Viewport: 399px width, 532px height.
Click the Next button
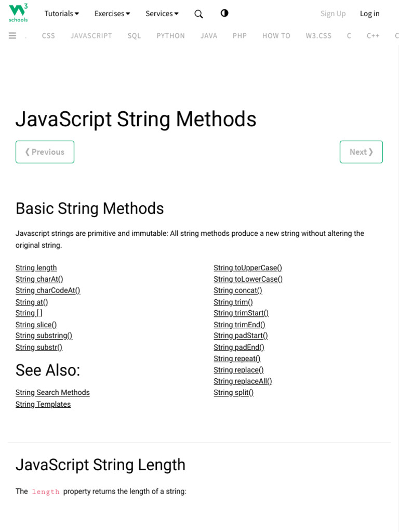click(x=361, y=152)
